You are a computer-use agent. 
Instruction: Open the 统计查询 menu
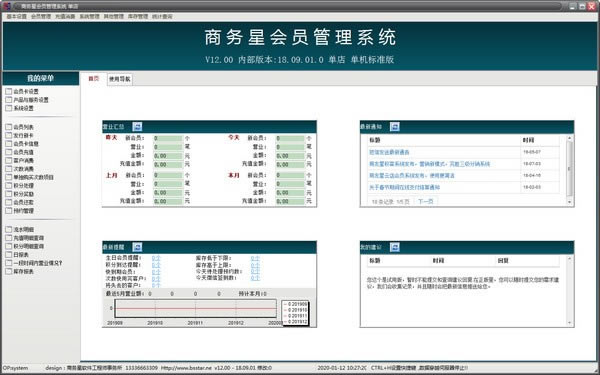click(162, 16)
